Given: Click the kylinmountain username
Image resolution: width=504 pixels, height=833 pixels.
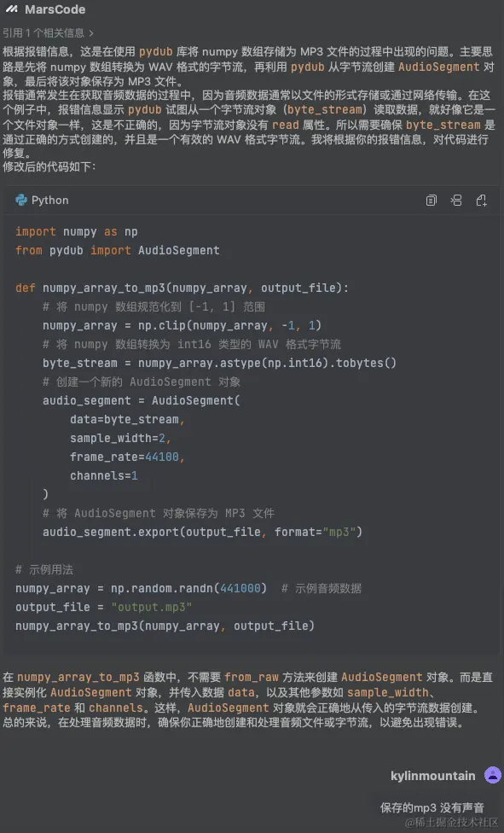Looking at the screenshot, I should [433, 776].
